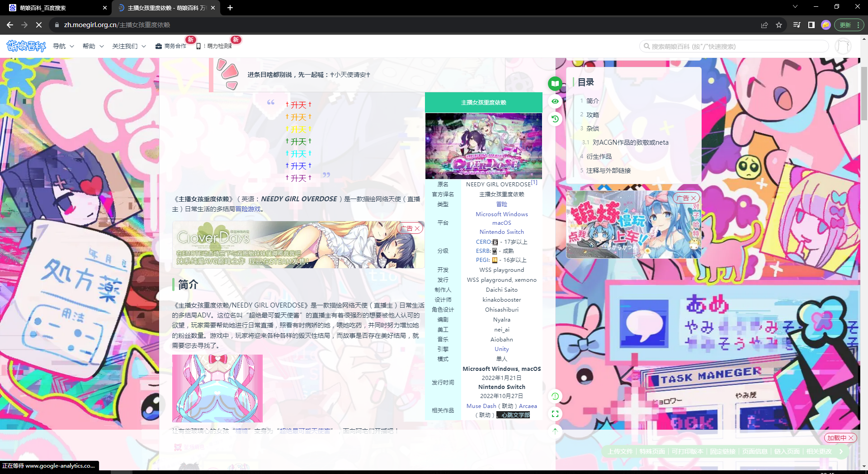Open the browser tab search dropdown arrow

coord(795,6)
